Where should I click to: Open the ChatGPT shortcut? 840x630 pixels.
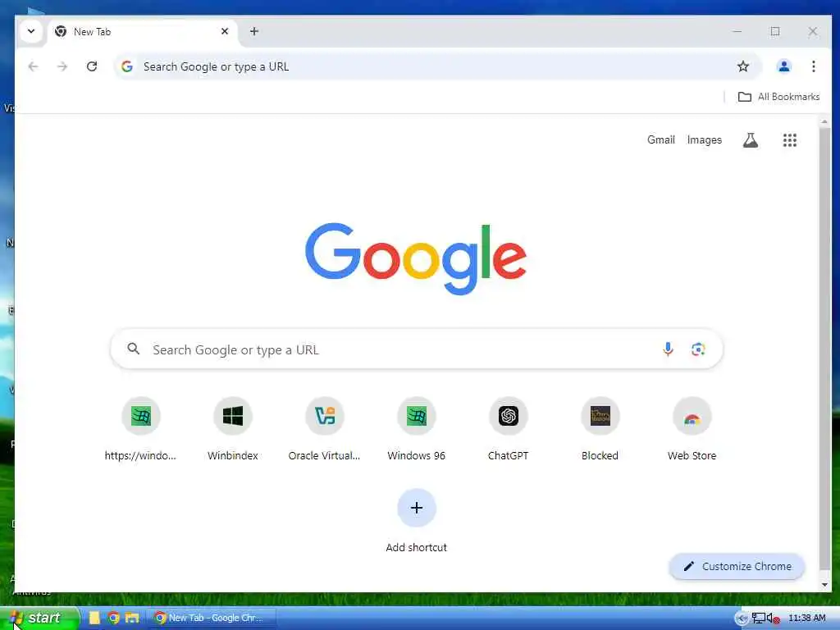point(508,429)
